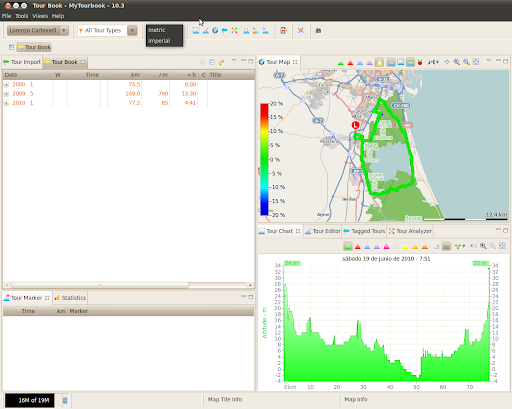
Task: Open the Tour Map globe icon in main toolbar
Action: pyautogui.click(x=215, y=31)
